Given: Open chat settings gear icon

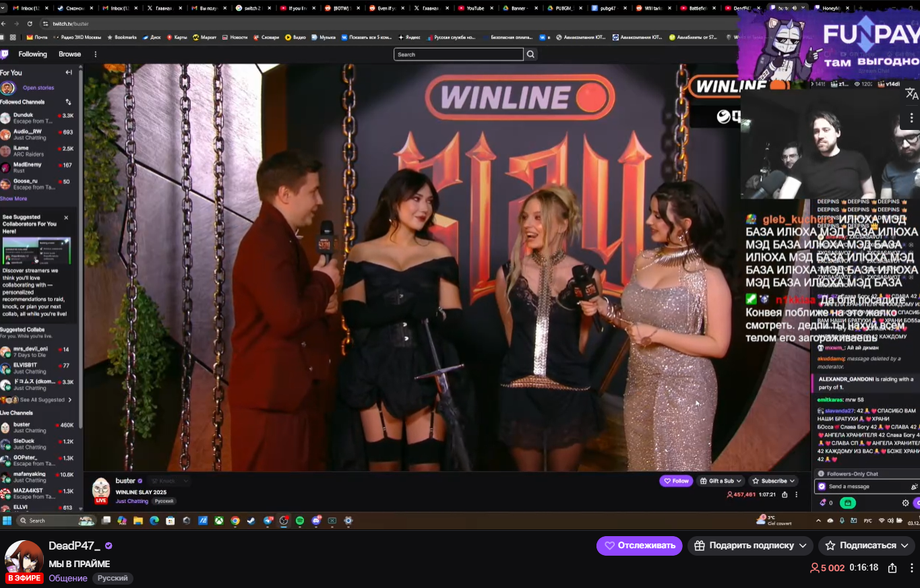Looking at the screenshot, I should tap(905, 502).
